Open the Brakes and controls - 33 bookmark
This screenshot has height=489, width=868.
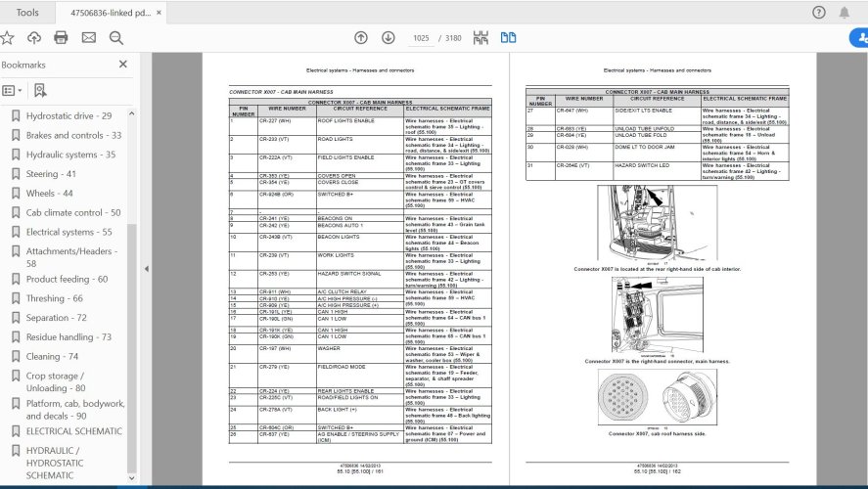tap(73, 135)
